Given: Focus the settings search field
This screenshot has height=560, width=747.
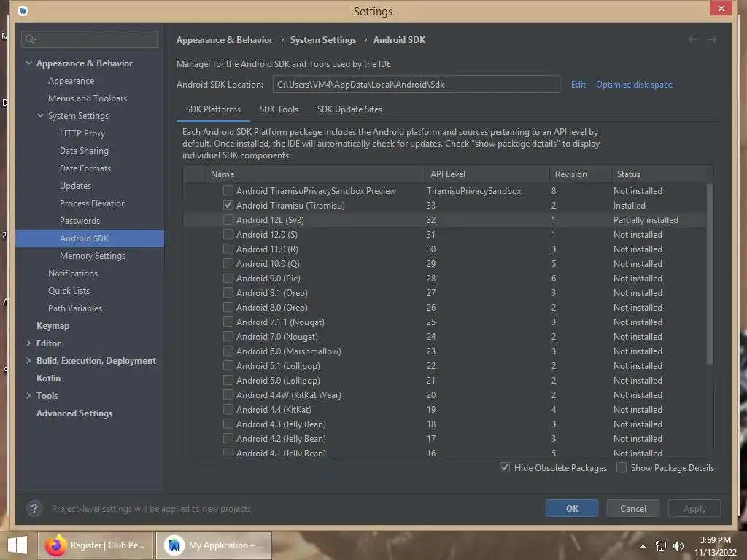Looking at the screenshot, I should point(90,39).
